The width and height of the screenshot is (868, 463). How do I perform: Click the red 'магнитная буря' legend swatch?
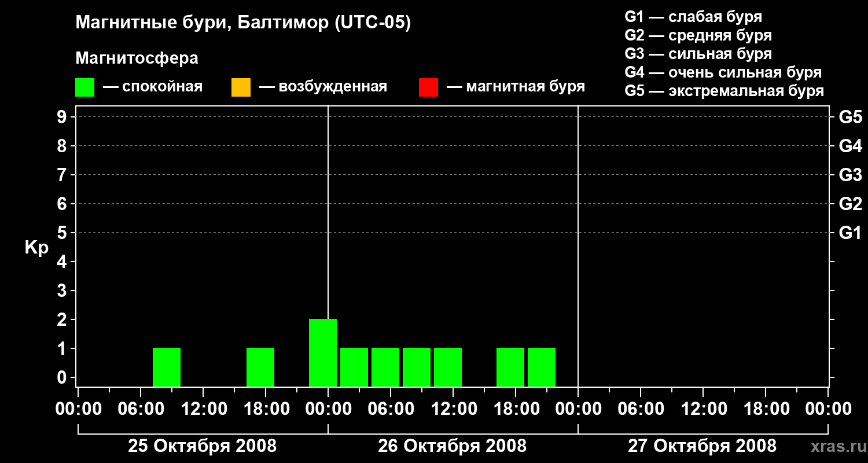[x=428, y=87]
